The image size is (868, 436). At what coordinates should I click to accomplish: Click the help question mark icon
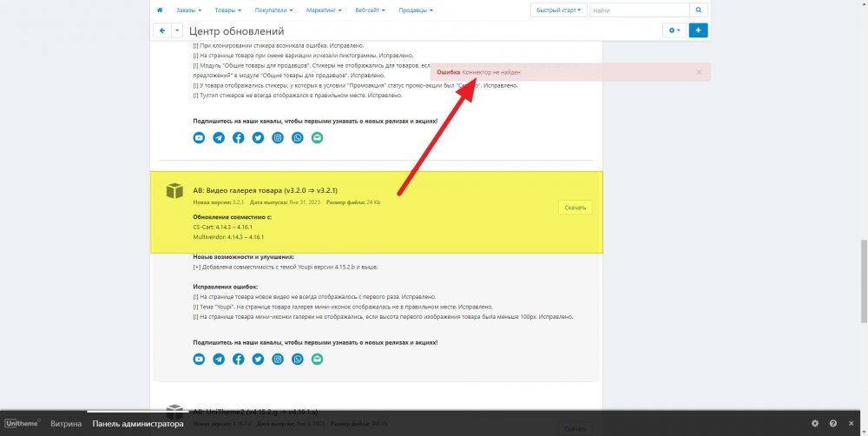click(x=833, y=424)
